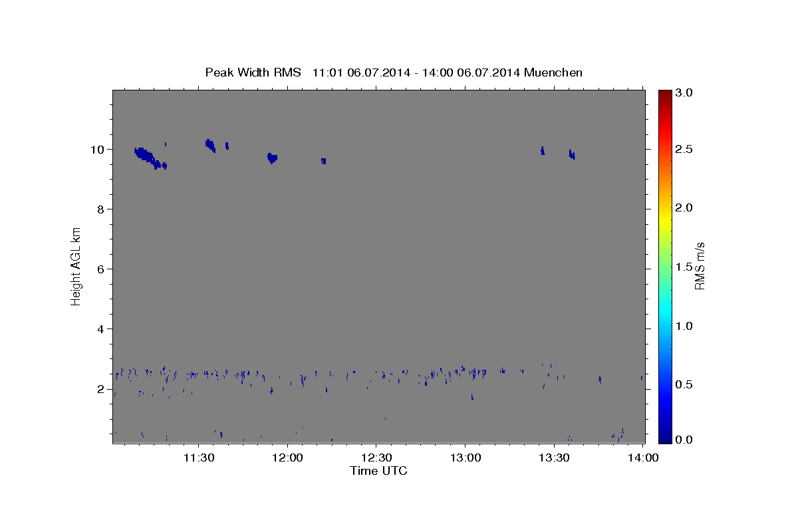Click the '13:00' time tick label
The image size is (798, 532).
[x=465, y=458]
